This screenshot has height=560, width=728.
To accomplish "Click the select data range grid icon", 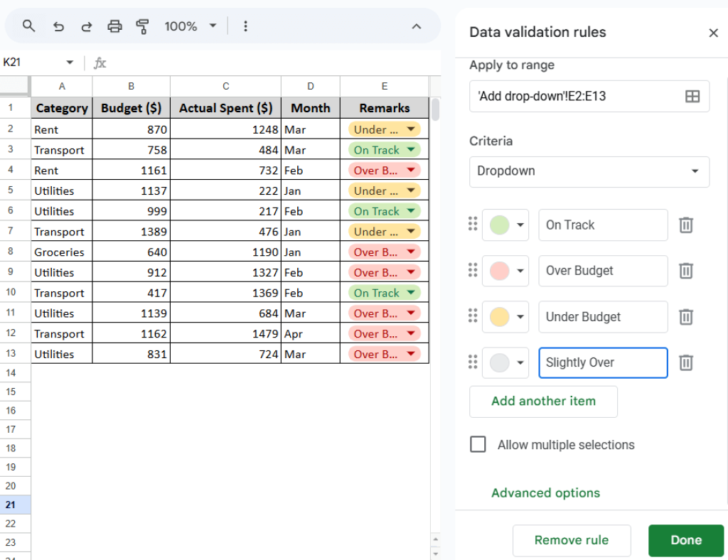I will 693,95.
